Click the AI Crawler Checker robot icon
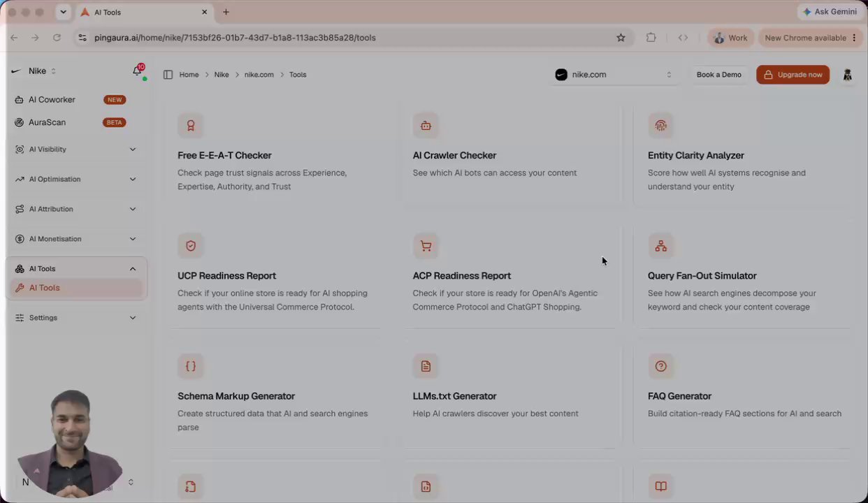 (x=426, y=126)
